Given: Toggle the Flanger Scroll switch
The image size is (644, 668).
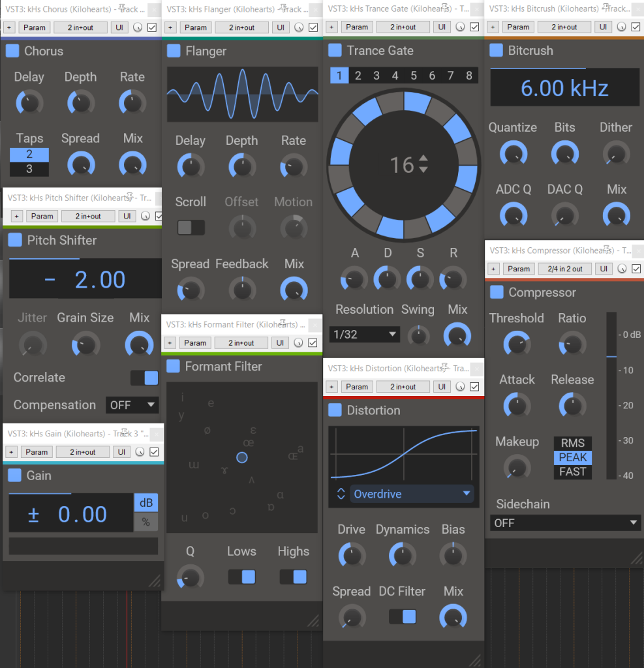Looking at the screenshot, I should coord(191,228).
